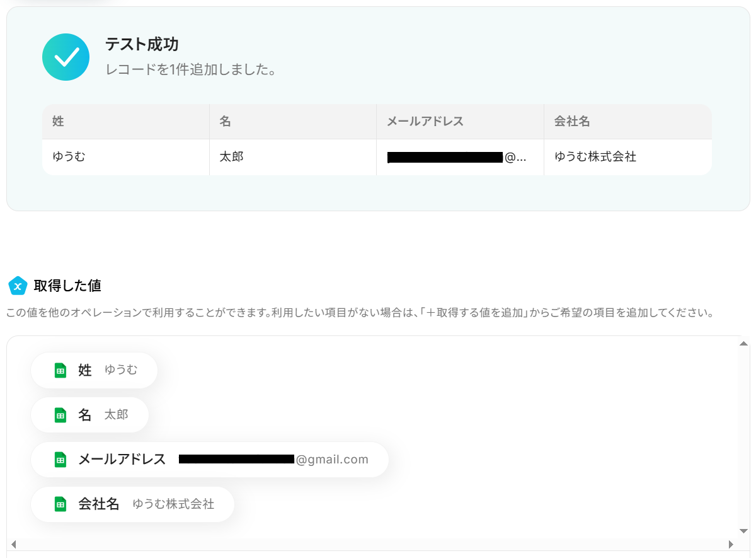Click the Sheets icon in メールアドレス chip
The height and width of the screenshot is (558, 756).
coord(60,460)
